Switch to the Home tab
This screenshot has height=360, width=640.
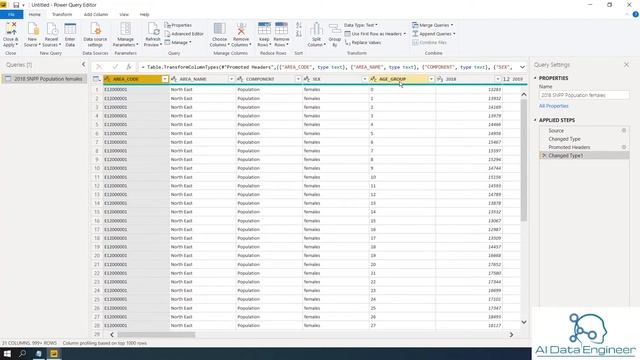(x=35, y=14)
